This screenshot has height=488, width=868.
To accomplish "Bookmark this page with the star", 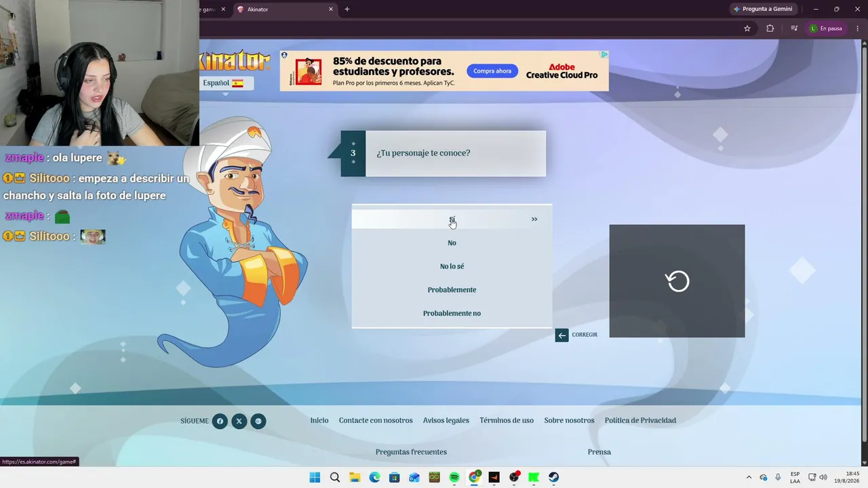I will (x=747, y=28).
